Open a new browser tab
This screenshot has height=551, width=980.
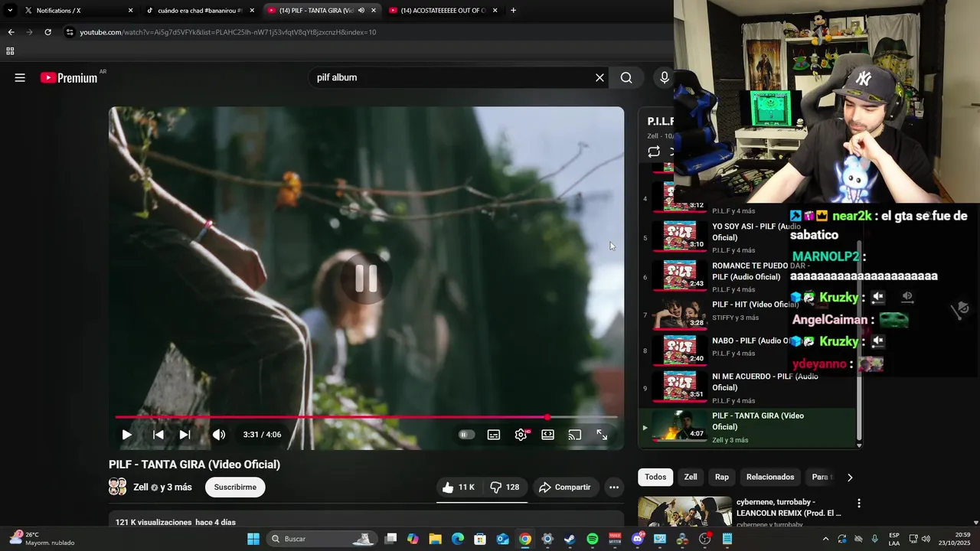pyautogui.click(x=513, y=11)
